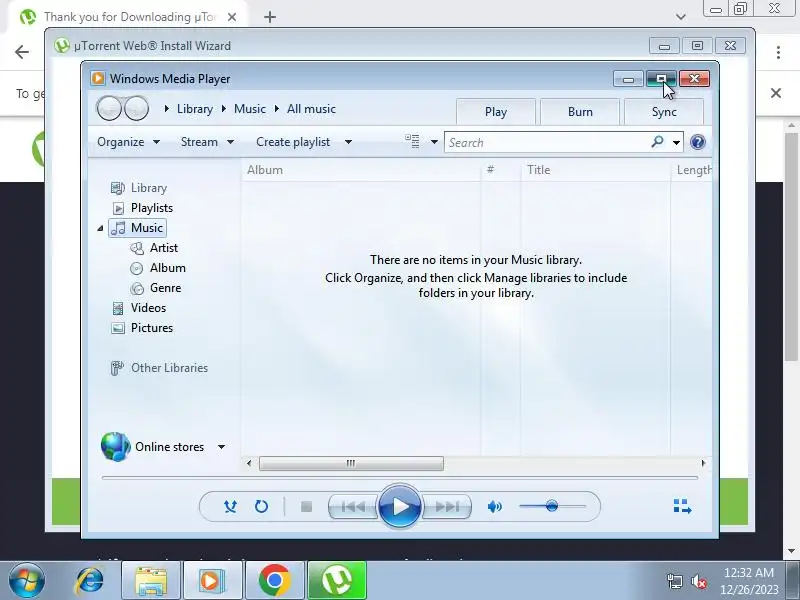Click in the Search box
Image resolution: width=800 pixels, height=600 pixels.
tap(546, 142)
